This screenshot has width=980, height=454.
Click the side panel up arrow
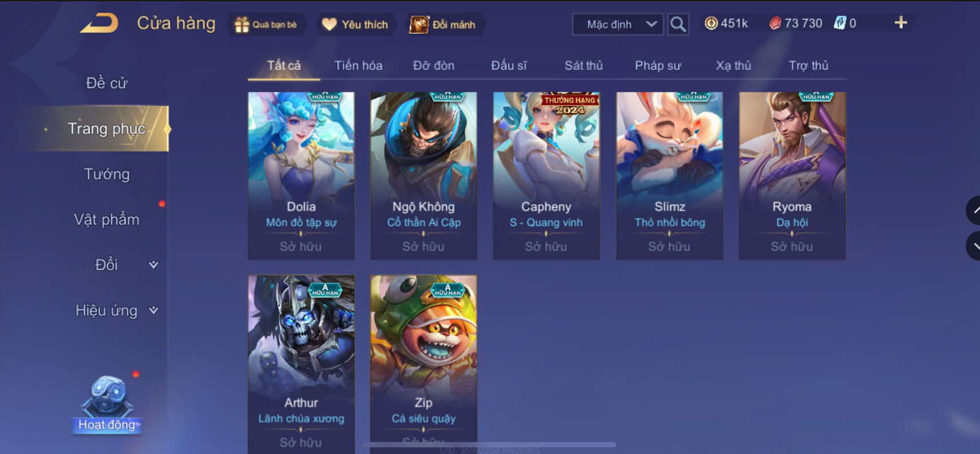coord(974,210)
